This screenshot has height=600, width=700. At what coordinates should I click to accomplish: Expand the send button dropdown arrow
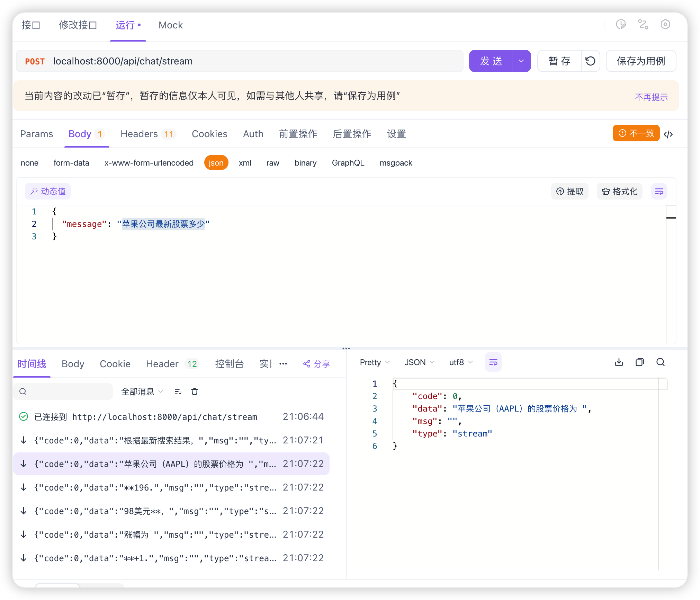[521, 61]
